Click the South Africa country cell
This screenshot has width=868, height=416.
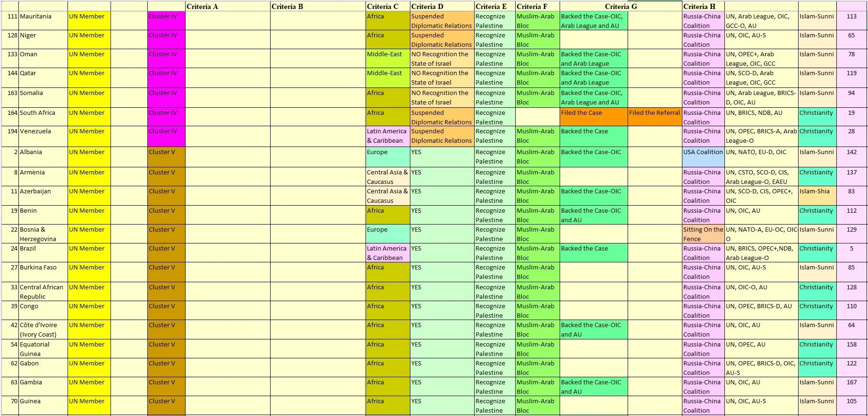[43, 117]
